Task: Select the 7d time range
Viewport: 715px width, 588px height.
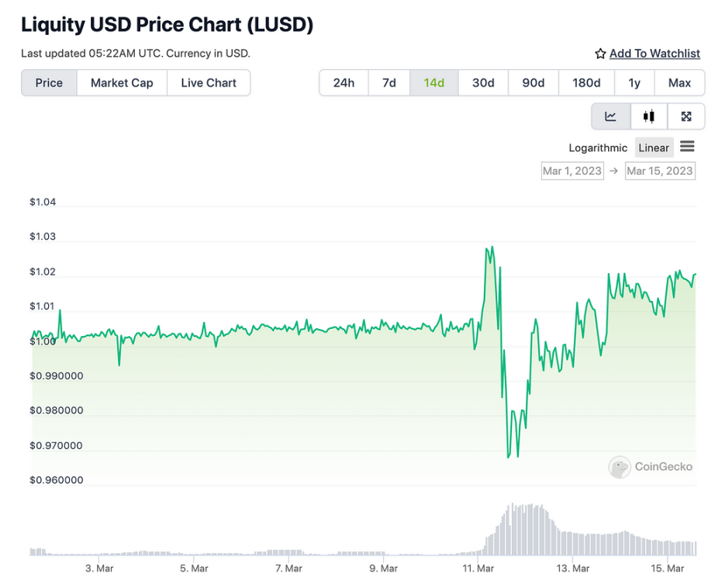Action: click(x=389, y=82)
